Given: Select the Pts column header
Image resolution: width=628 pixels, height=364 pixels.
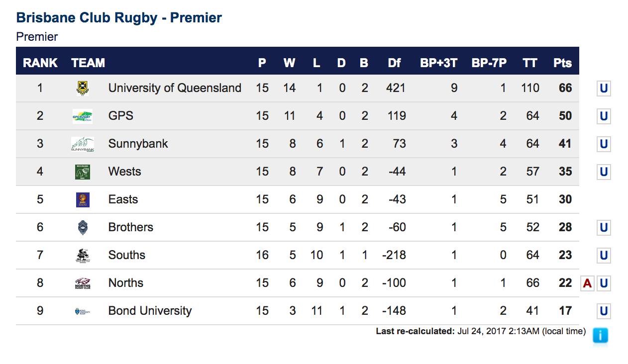Looking at the screenshot, I should (562, 63).
